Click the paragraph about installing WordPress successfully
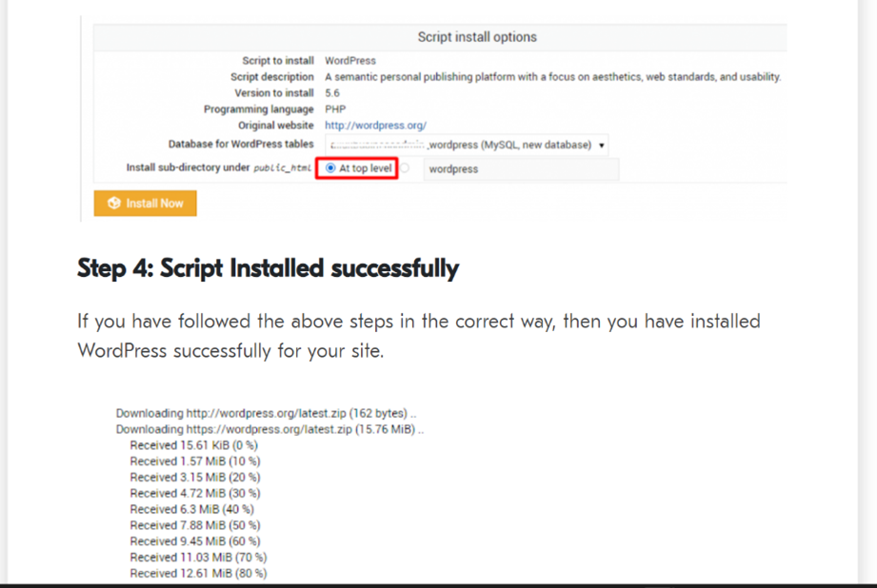877x588 pixels. [418, 336]
